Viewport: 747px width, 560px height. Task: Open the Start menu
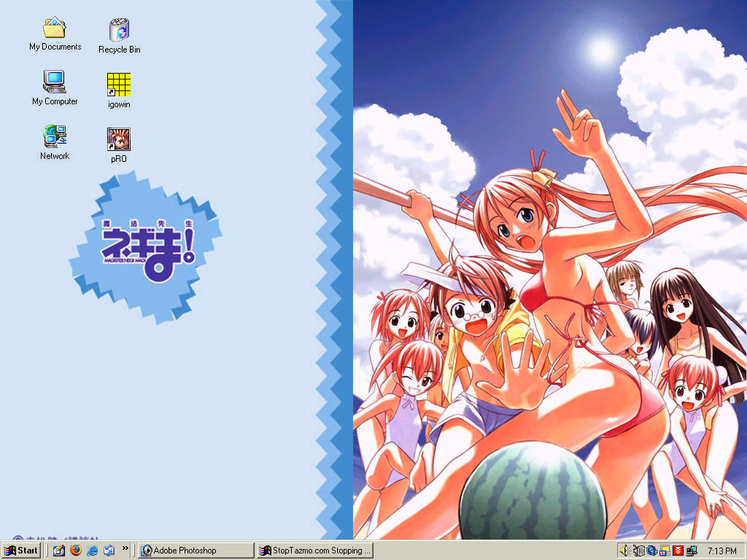pyautogui.click(x=21, y=551)
